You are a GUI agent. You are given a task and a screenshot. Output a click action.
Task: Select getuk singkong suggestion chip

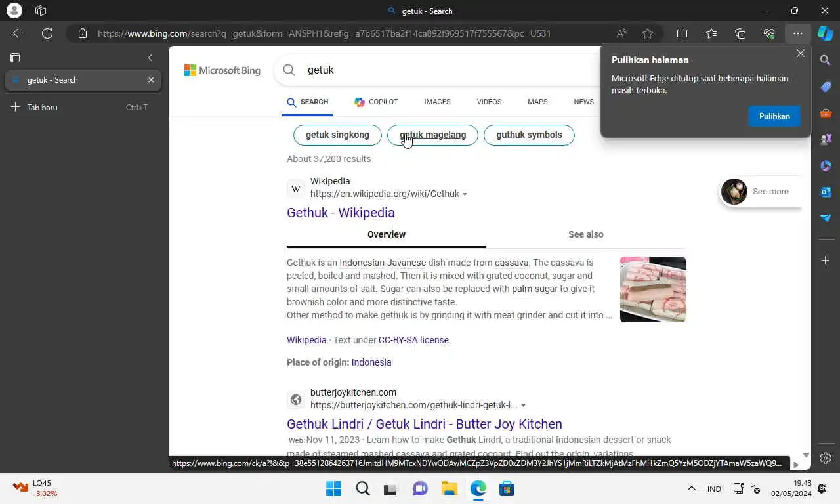[x=337, y=135]
